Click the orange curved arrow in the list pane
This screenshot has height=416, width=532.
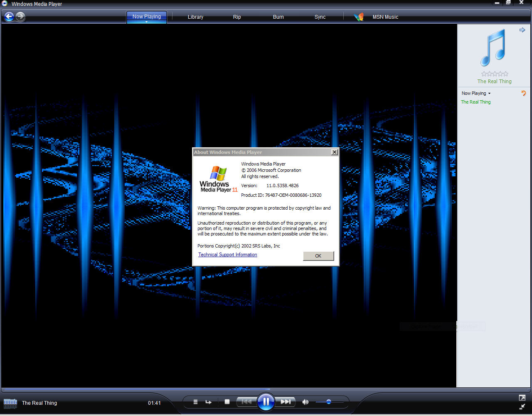click(x=524, y=93)
